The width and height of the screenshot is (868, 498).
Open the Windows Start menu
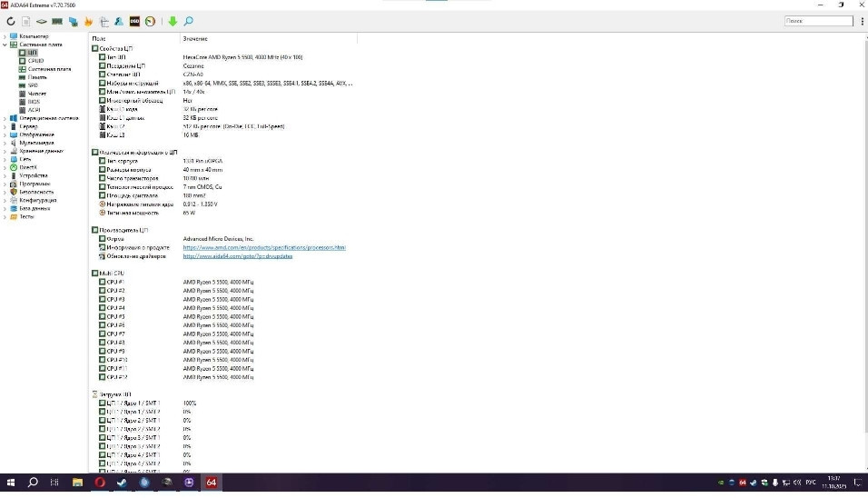(11, 483)
